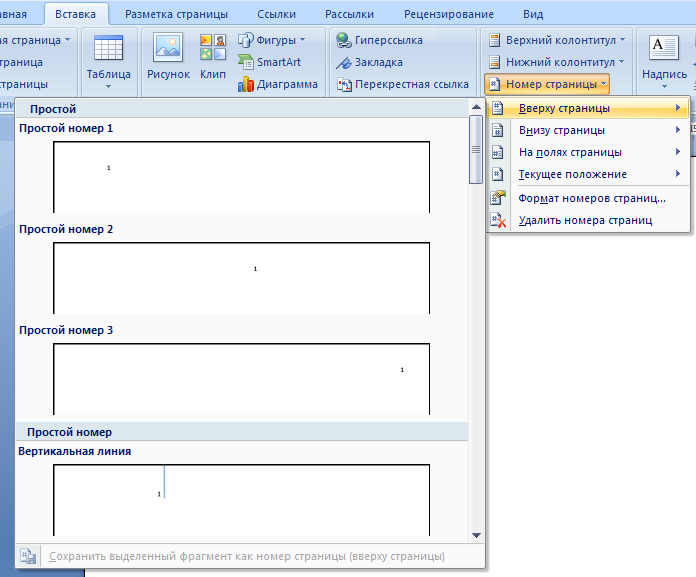The height and width of the screenshot is (577, 696).
Task: Expand the Фигуры shapes dropdown
Action: [272, 40]
